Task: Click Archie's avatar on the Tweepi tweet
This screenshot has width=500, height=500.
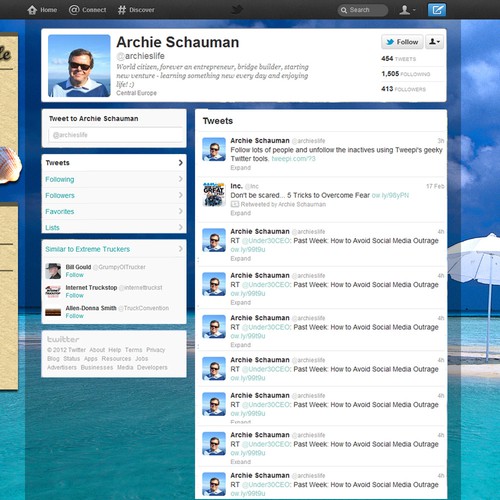Action: 214,149
